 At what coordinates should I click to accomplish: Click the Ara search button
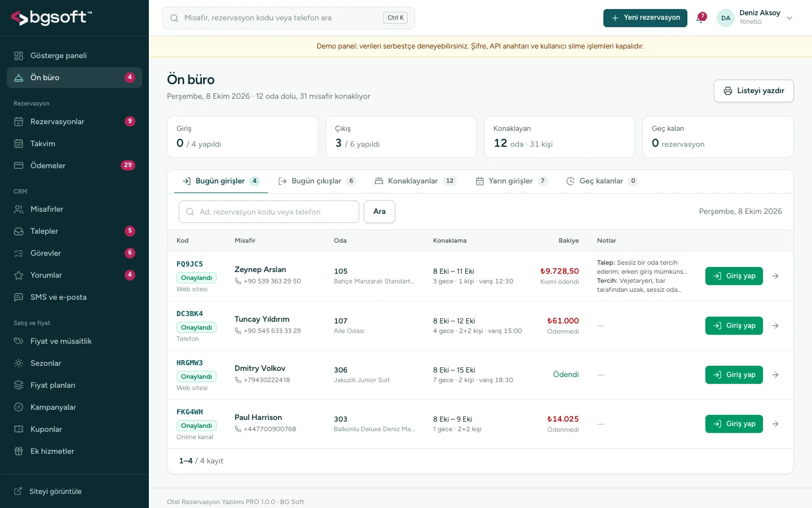[x=379, y=212]
